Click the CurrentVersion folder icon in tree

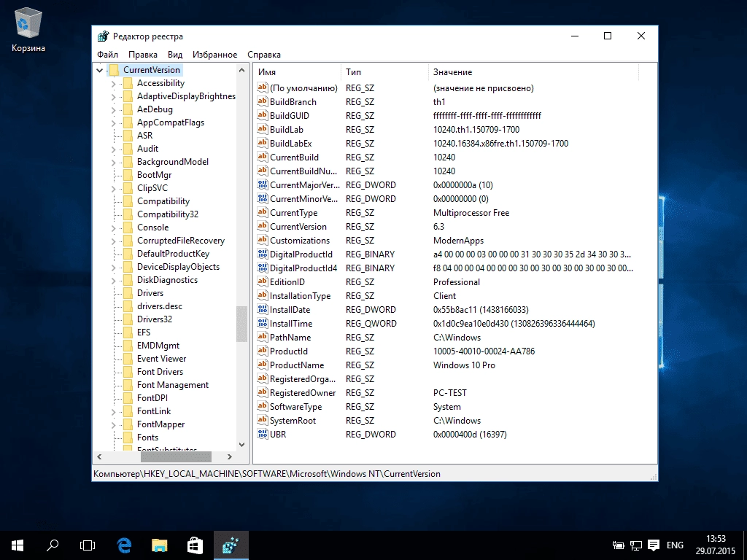[x=113, y=70]
